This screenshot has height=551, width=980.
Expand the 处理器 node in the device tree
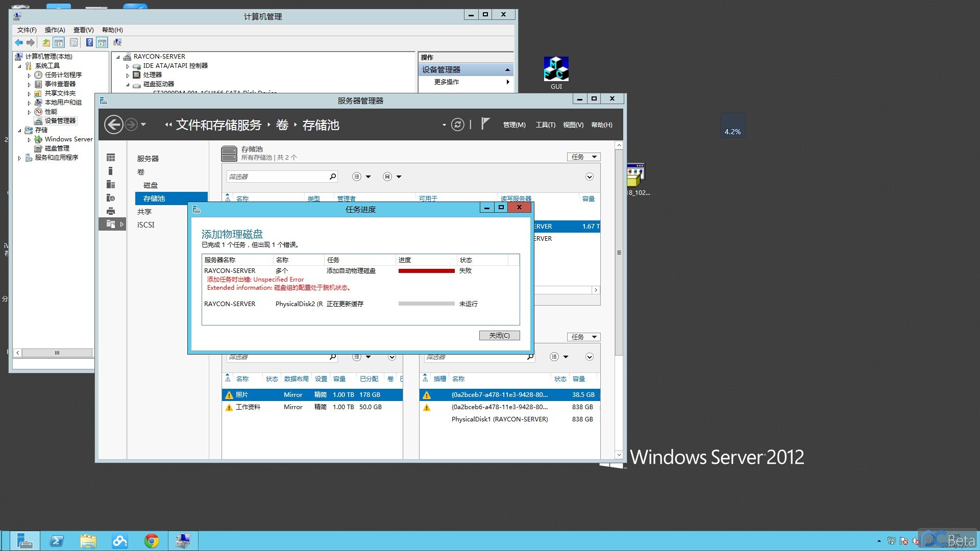[x=128, y=74]
